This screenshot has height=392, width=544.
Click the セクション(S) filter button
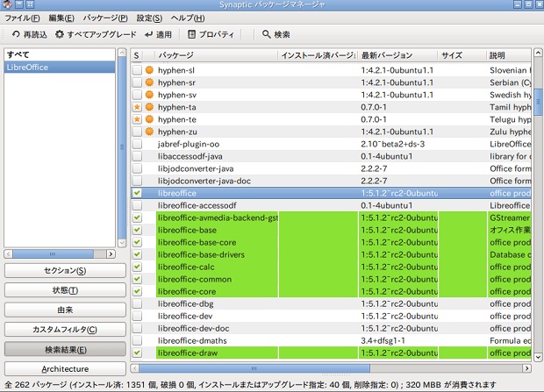coord(65,271)
